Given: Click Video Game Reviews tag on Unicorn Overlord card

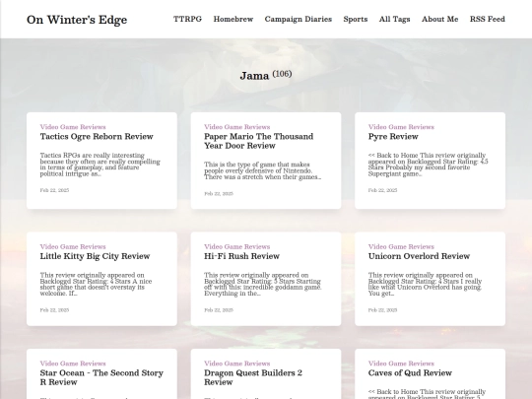Looking at the screenshot, I should point(401,246).
